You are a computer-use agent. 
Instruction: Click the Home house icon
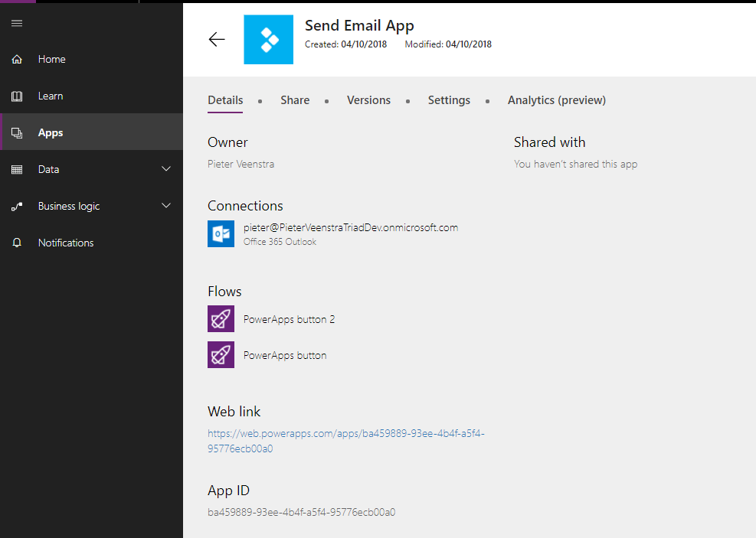[17, 59]
